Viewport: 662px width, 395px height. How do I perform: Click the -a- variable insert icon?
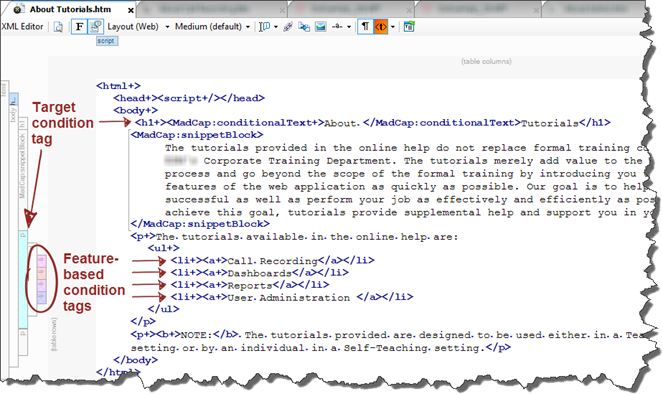(x=337, y=27)
